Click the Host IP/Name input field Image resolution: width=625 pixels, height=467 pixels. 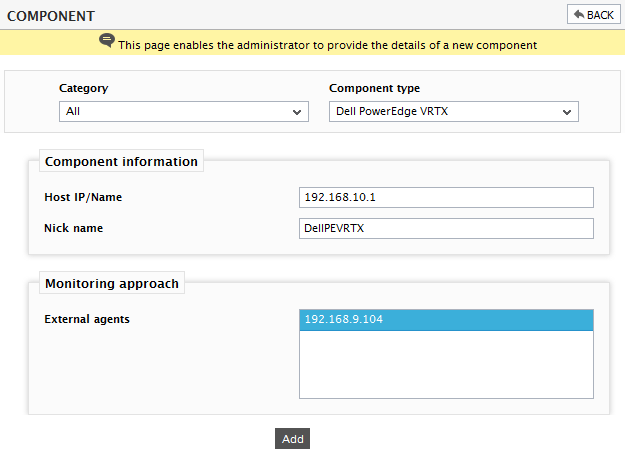pos(446,197)
